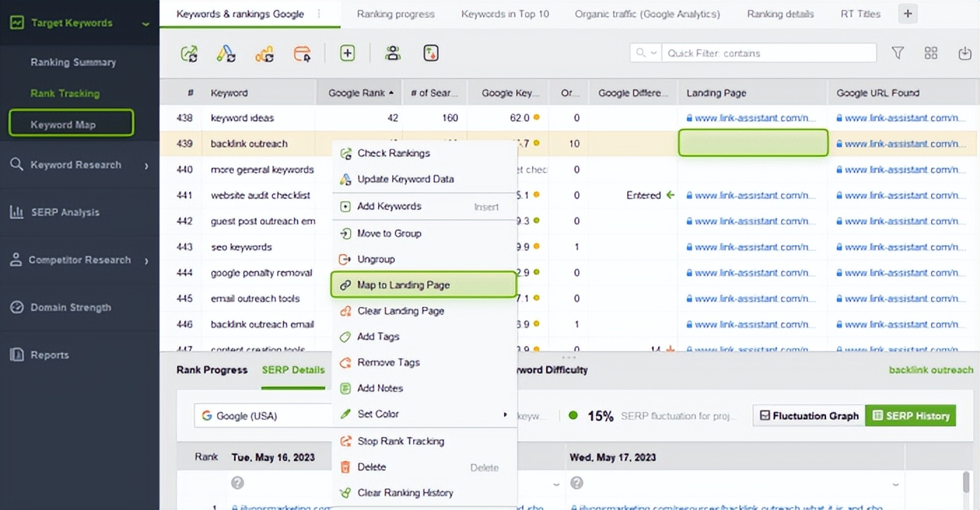Click the grid workspace layout icon
Image resolution: width=980 pixels, height=510 pixels.
930,53
